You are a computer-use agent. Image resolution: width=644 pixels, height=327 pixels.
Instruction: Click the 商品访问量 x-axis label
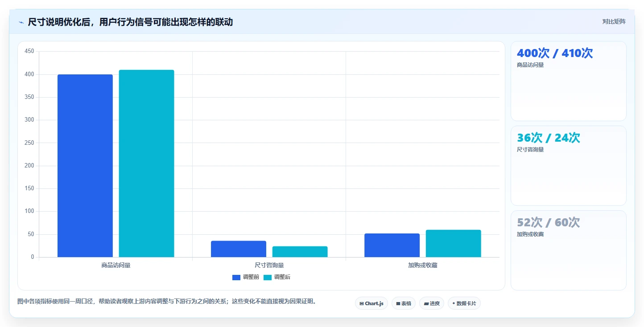point(116,265)
